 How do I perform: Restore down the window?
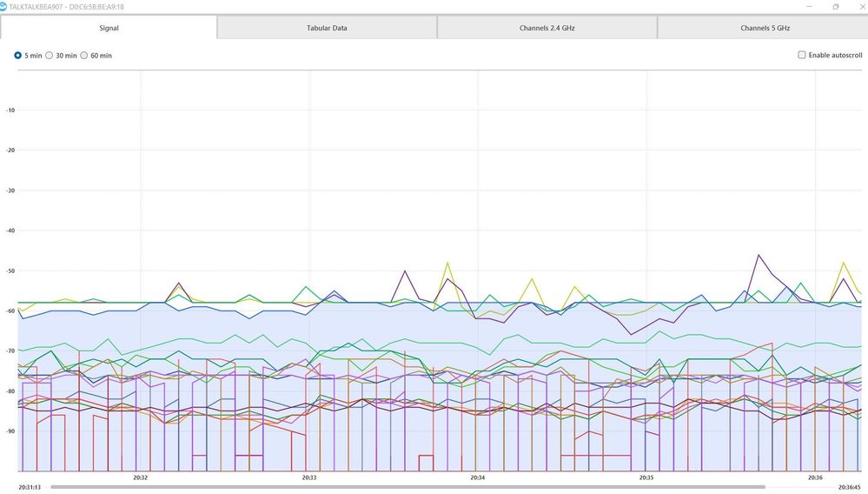tap(836, 6)
